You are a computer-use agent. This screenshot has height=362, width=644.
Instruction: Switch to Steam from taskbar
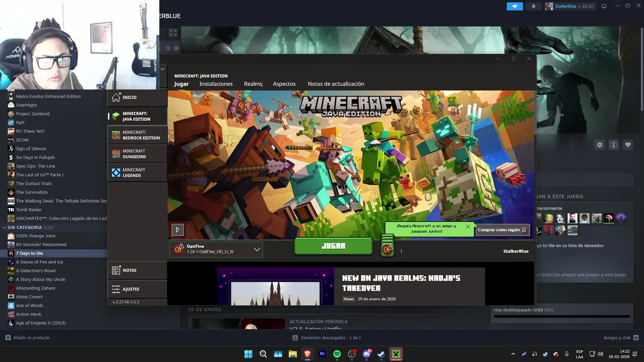381,354
